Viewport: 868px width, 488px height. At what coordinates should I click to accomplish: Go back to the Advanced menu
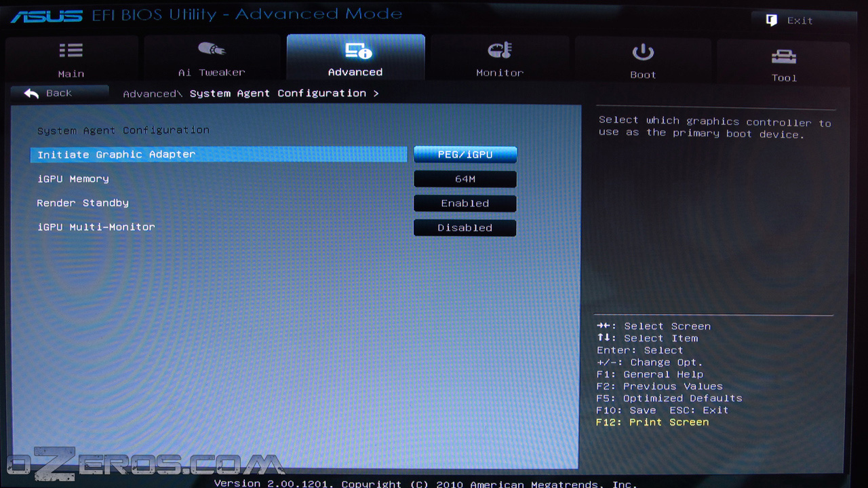point(59,94)
